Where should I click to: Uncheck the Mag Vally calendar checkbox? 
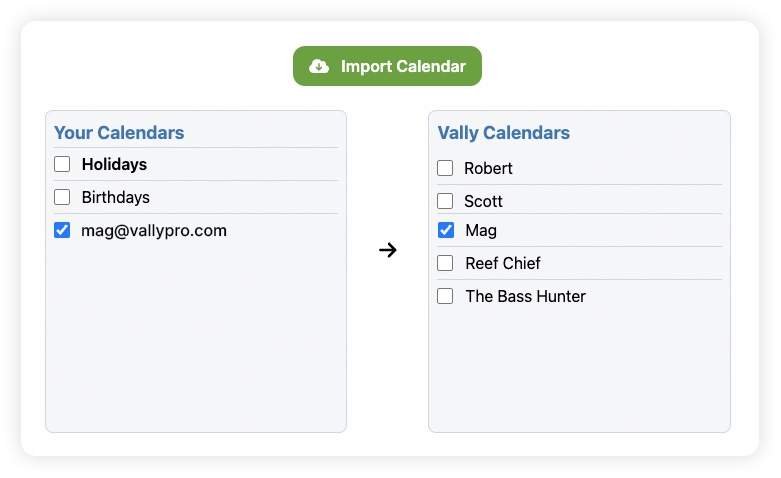click(446, 230)
